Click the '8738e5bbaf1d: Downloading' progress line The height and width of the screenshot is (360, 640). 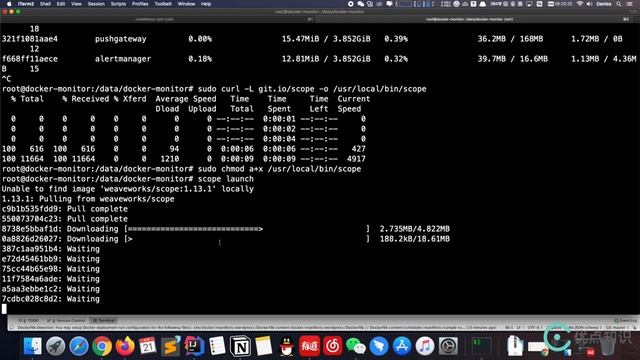coord(226,229)
